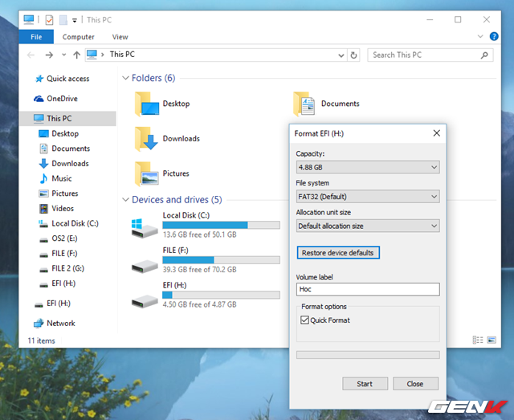Open Pictures in the navigation tree
The height and width of the screenshot is (420, 514).
(59, 194)
